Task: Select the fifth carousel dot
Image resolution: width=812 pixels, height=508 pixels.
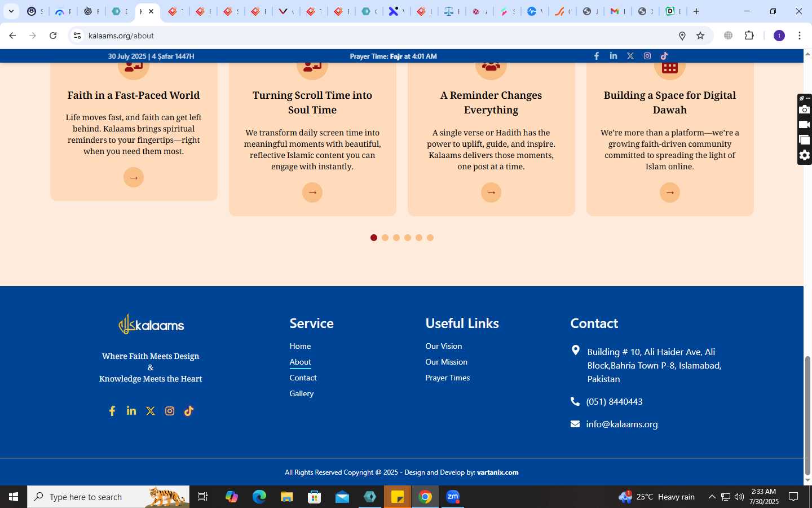Action: [x=419, y=238]
